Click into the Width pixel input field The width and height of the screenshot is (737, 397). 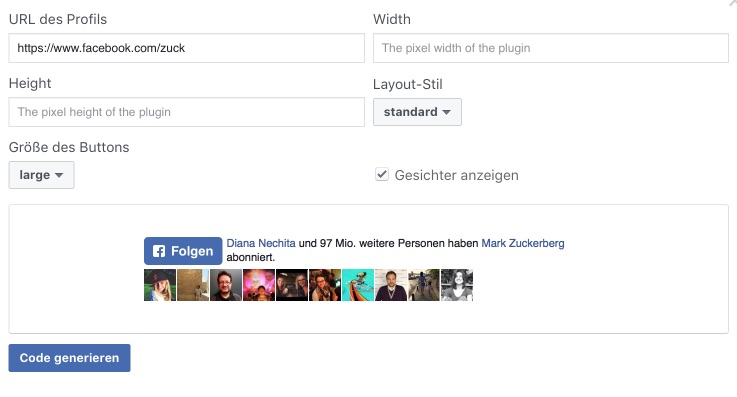(551, 48)
